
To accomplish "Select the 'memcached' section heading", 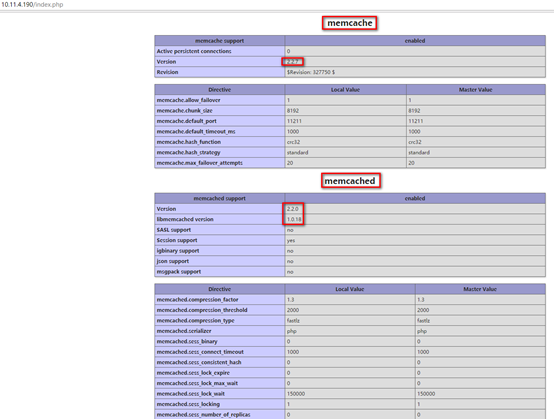I will pos(349,181).
